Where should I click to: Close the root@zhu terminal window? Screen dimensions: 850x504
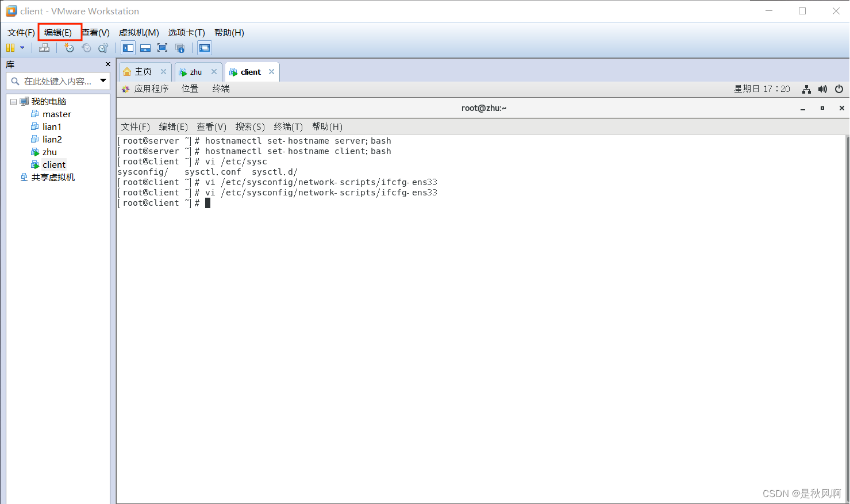[841, 108]
